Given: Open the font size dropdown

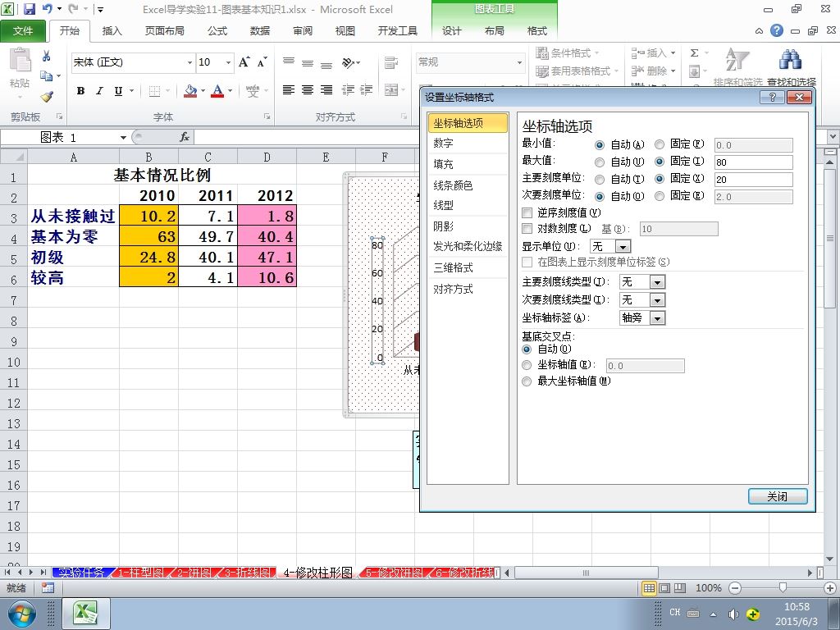Looking at the screenshot, I should [229, 62].
